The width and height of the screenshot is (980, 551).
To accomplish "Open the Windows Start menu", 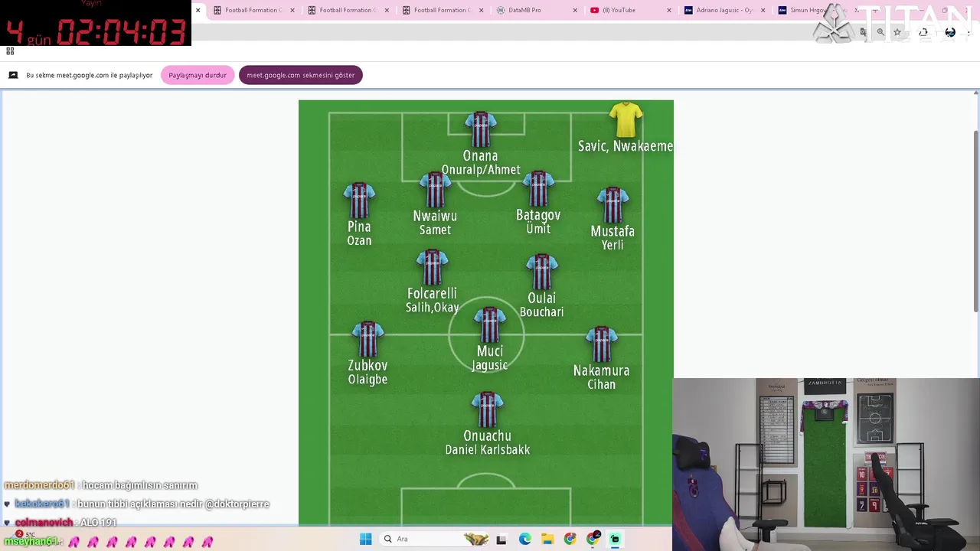I will [x=366, y=539].
